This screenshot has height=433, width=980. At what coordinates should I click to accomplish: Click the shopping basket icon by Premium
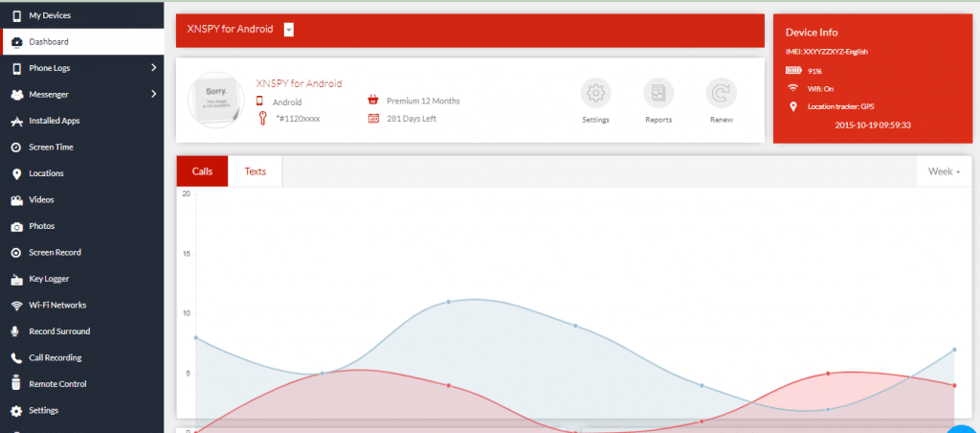[x=373, y=101]
